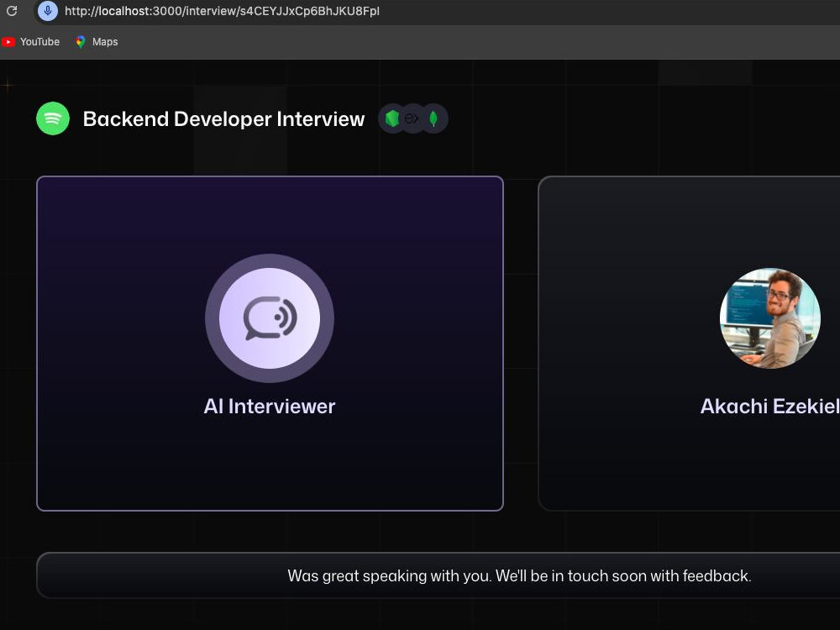Viewport: 840px width, 630px height.
Task: Click the transcript message about feedback
Action: pyautogui.click(x=519, y=576)
